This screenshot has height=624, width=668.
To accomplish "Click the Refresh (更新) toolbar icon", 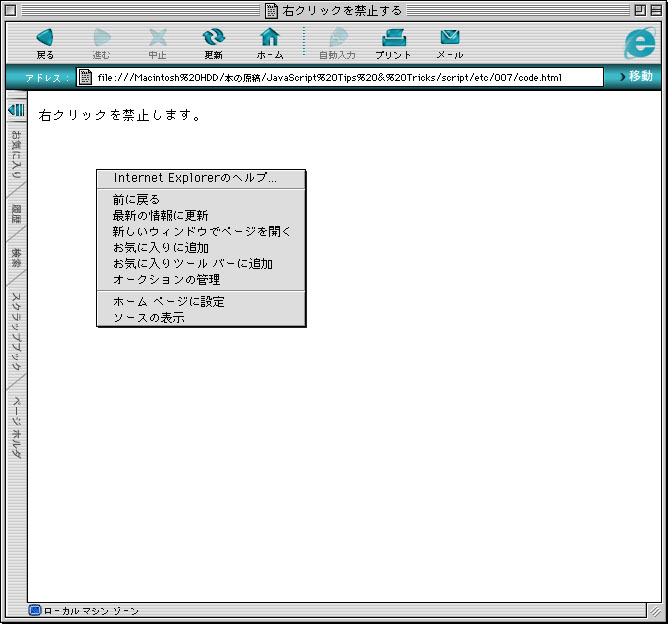I will click(x=213, y=40).
